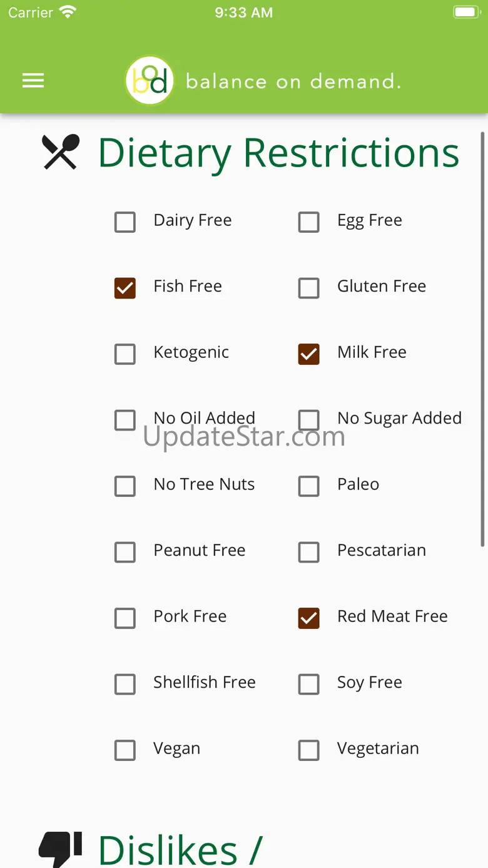Open the hamburger menu
The image size is (488, 868).
pyautogui.click(x=33, y=81)
